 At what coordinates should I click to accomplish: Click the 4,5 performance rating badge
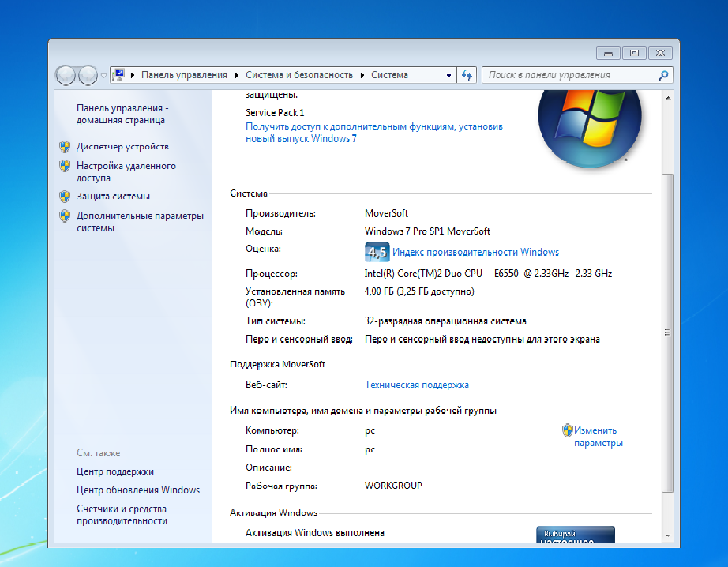pos(377,252)
